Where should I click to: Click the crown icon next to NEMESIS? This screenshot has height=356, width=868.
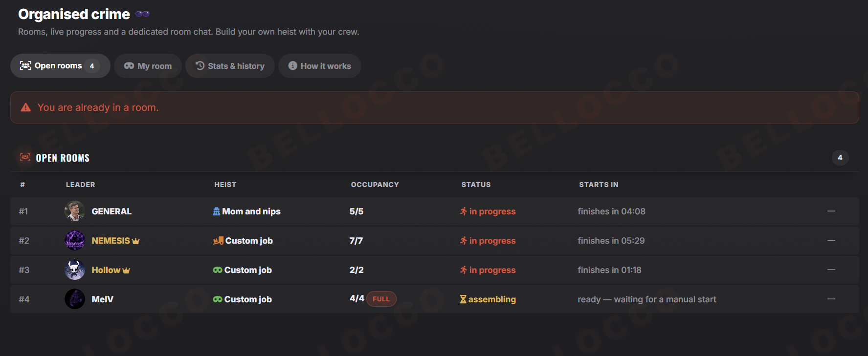tap(136, 241)
